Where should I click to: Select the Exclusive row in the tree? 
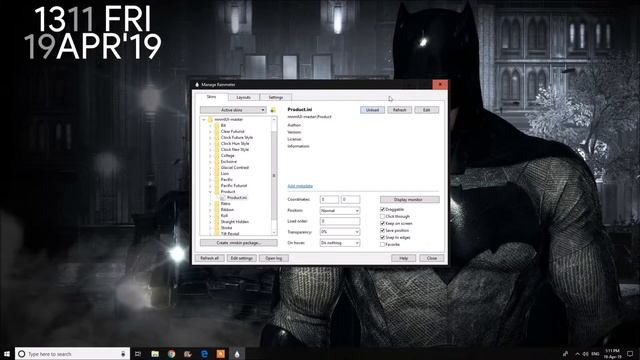pos(229,162)
